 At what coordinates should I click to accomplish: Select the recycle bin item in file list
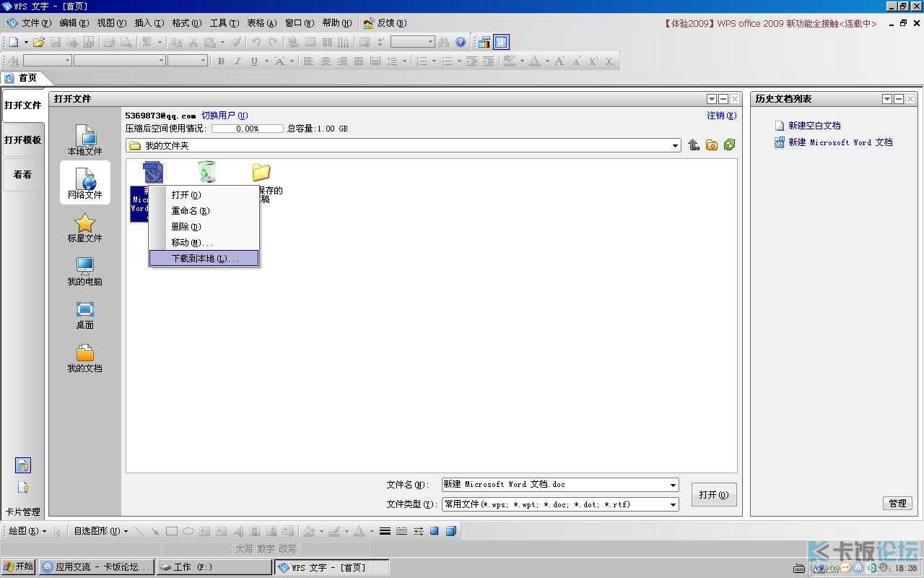click(x=207, y=172)
